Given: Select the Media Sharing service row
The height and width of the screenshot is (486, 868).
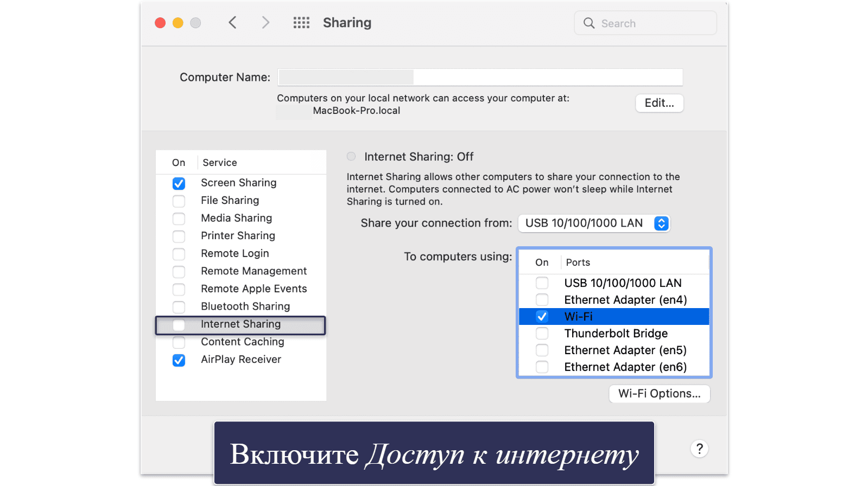Looking at the screenshot, I should [241, 218].
